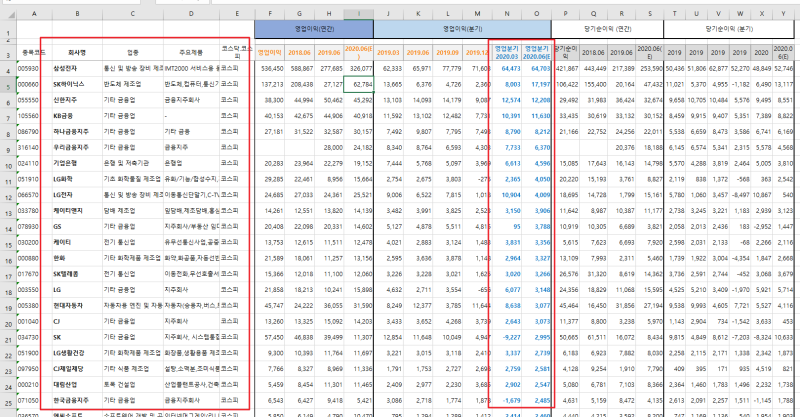Click the 당기순이익 (연간) header cell
Viewport: 800px width, 417px height.
(608, 29)
